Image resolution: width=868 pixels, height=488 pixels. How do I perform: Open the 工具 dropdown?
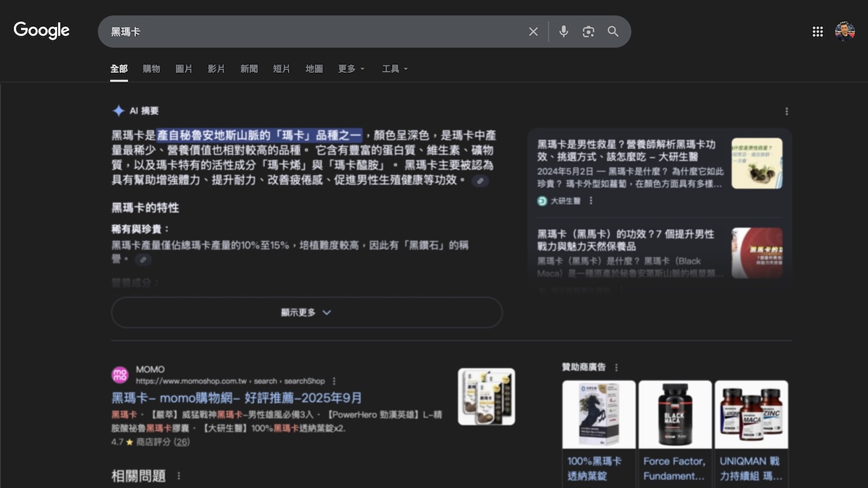[395, 69]
